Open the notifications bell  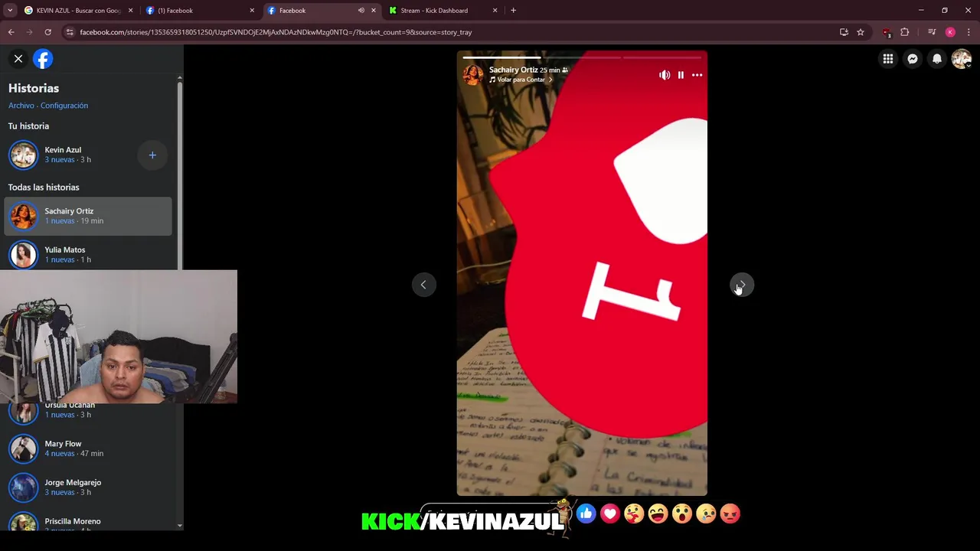click(937, 59)
